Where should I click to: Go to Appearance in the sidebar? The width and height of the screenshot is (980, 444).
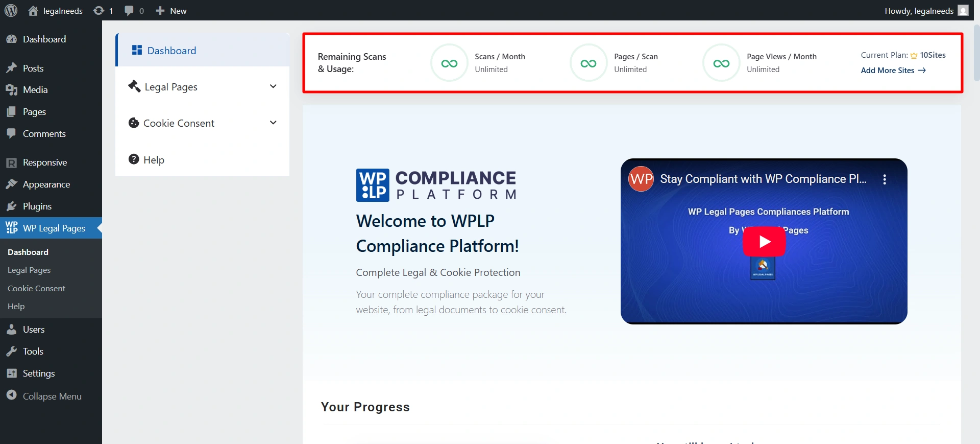click(x=46, y=184)
